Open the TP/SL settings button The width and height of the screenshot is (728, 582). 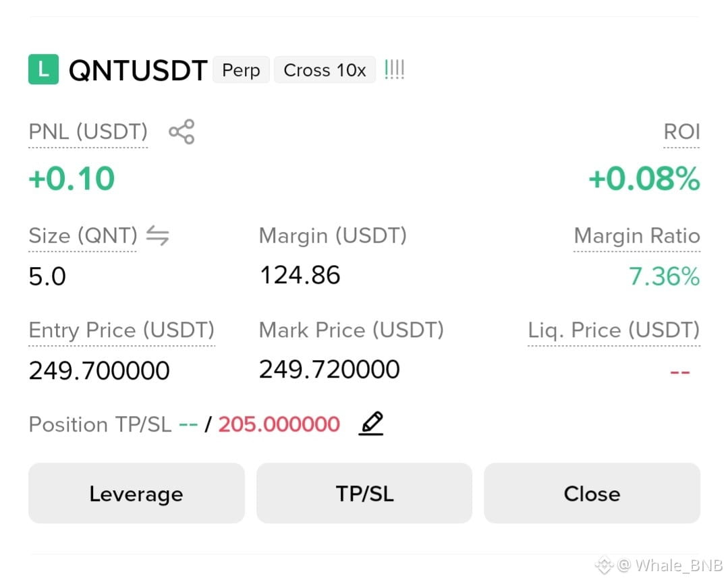[x=364, y=493]
